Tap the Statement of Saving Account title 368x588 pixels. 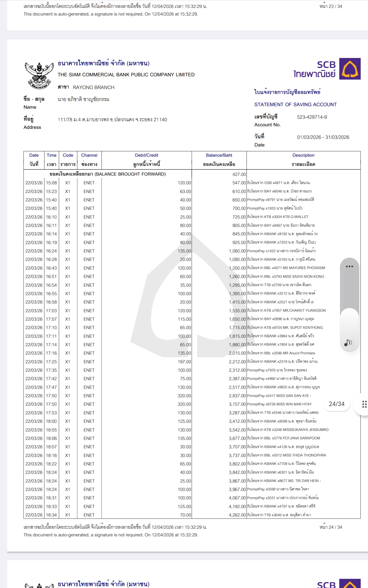point(295,105)
